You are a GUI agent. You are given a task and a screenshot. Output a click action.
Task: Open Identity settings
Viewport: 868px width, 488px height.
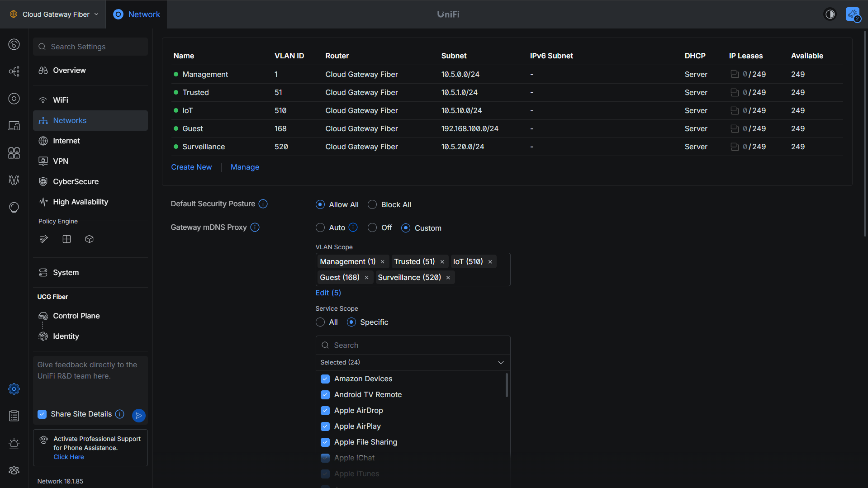click(x=90, y=336)
